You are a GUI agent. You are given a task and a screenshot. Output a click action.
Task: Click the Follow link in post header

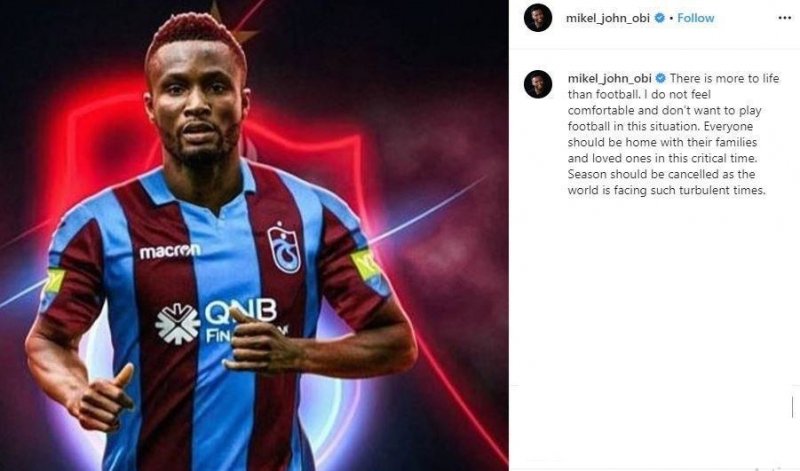pyautogui.click(x=695, y=18)
